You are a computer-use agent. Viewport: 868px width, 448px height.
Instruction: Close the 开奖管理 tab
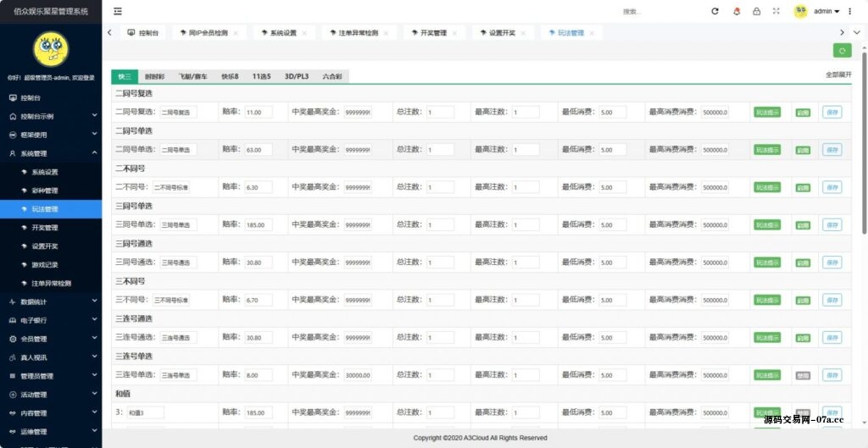point(454,33)
